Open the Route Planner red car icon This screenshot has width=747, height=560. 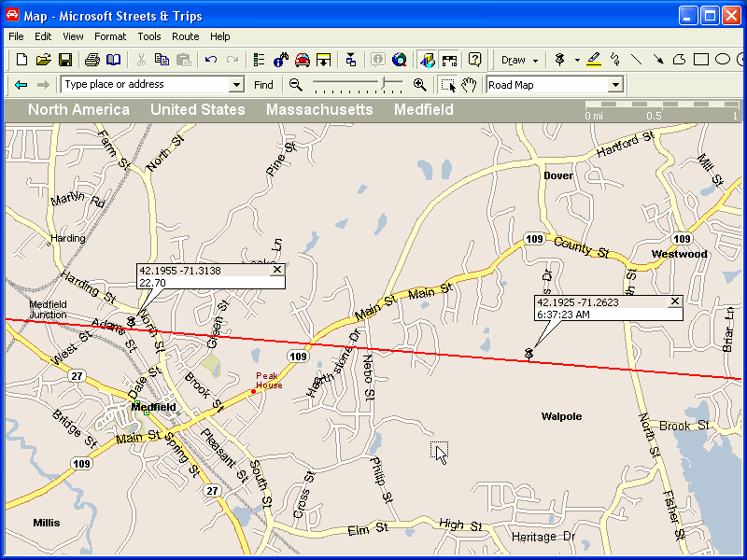click(x=302, y=60)
